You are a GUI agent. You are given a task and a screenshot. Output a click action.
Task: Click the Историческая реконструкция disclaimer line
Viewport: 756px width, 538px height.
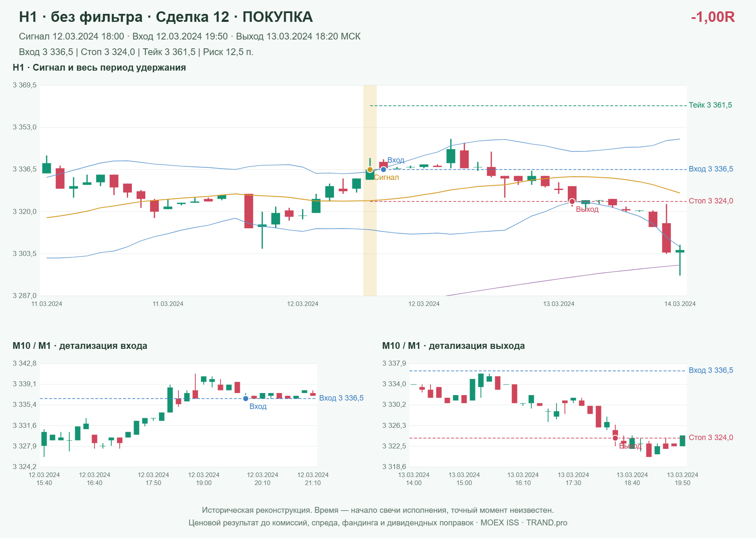(x=378, y=510)
